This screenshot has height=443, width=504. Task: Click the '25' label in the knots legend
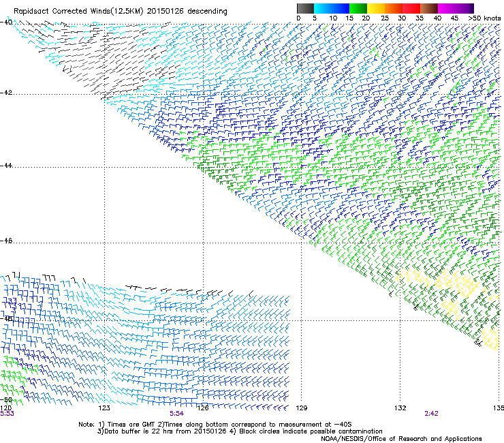click(x=385, y=18)
